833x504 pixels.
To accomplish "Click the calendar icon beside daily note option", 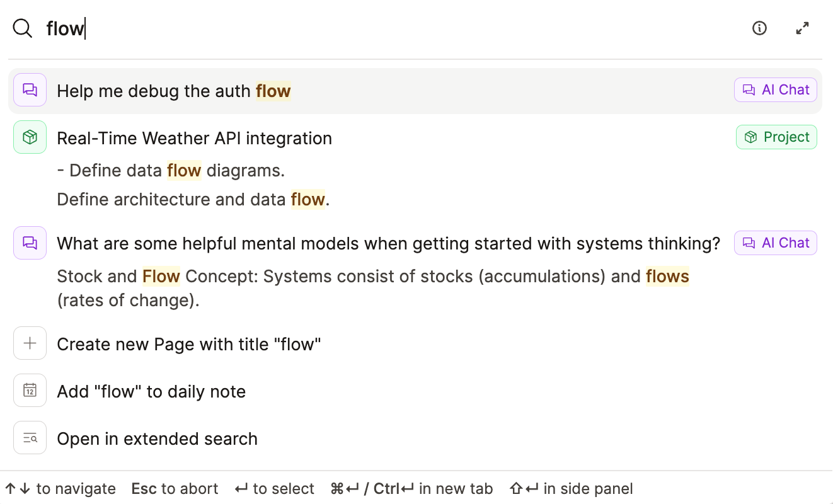I will coord(30,390).
